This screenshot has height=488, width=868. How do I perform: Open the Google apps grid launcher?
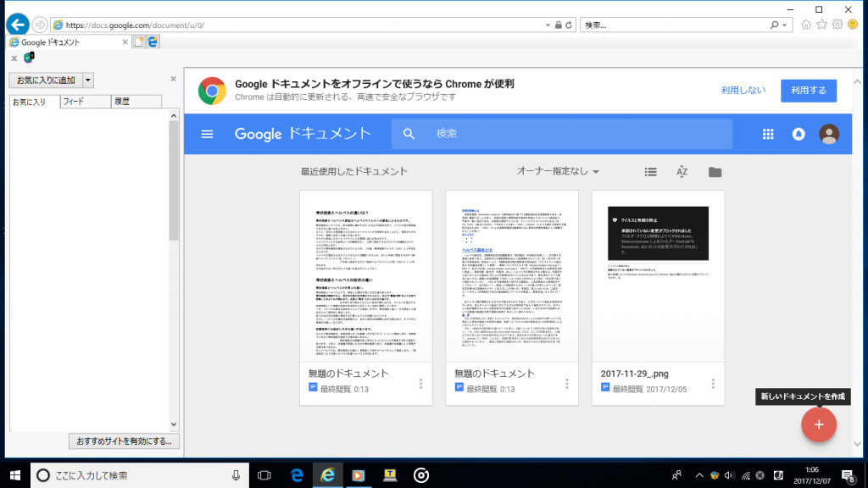768,134
